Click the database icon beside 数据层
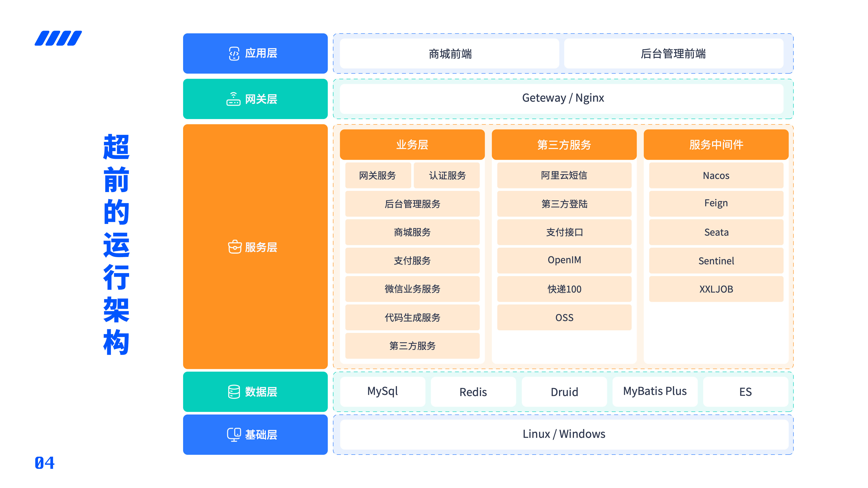Image resolution: width=868 pixels, height=488 pixels. (x=234, y=392)
